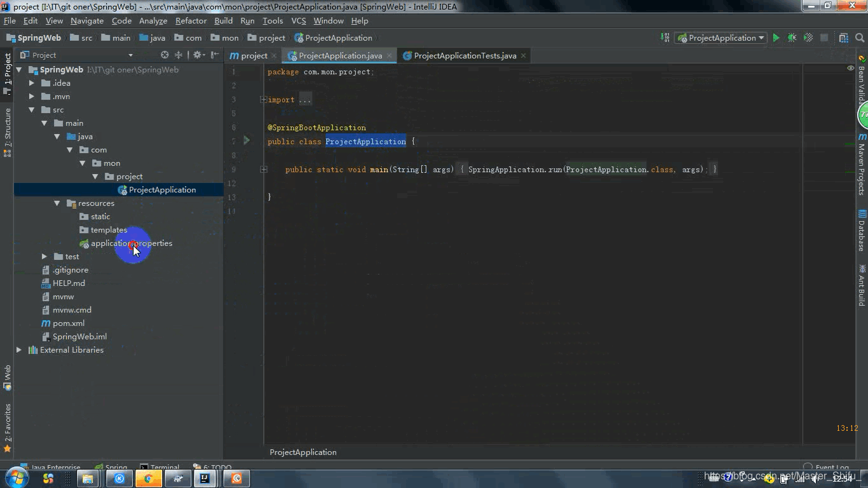This screenshot has width=868, height=488.
Task: Open the Java Enterprise tool window button
Action: pos(50,467)
